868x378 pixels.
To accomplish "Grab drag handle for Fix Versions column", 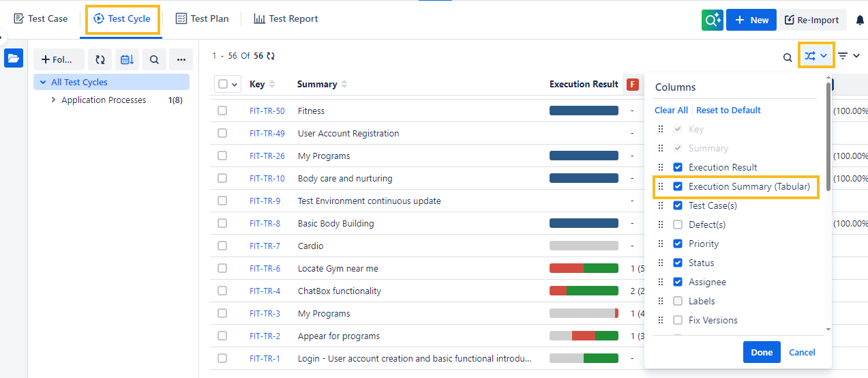I will [660, 320].
